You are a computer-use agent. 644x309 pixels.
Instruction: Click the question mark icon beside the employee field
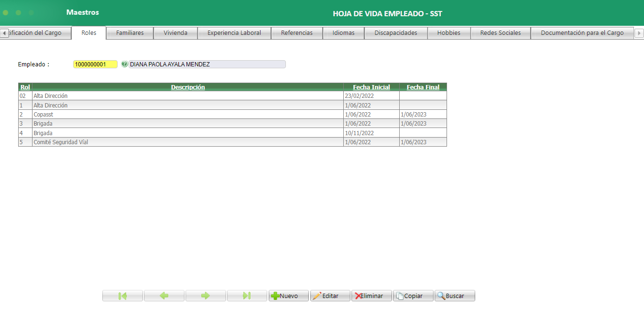pyautogui.click(x=124, y=64)
